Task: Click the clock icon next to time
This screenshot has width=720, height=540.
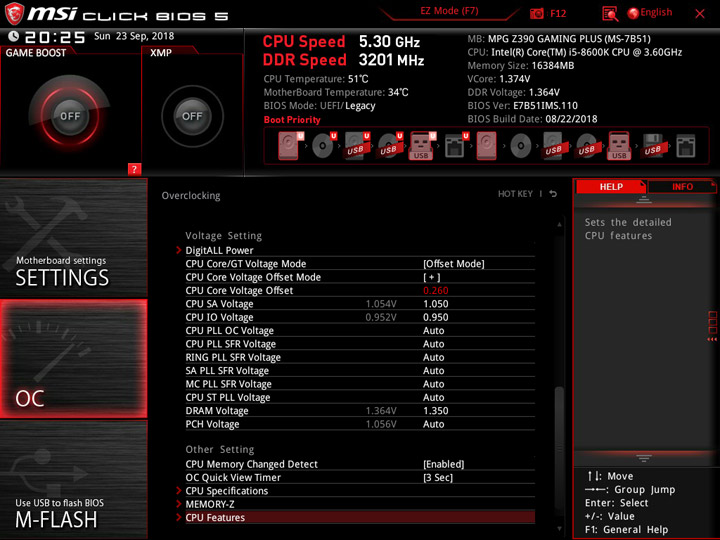Action: [13, 36]
